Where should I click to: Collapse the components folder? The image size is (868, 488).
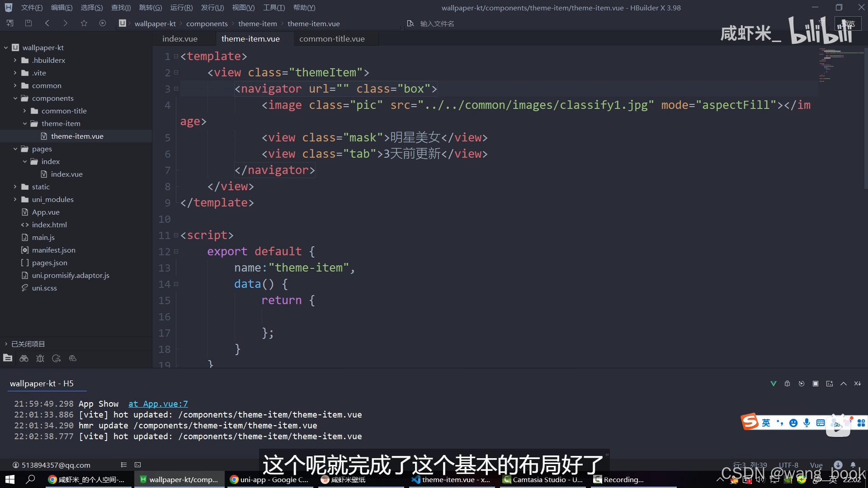(x=15, y=98)
